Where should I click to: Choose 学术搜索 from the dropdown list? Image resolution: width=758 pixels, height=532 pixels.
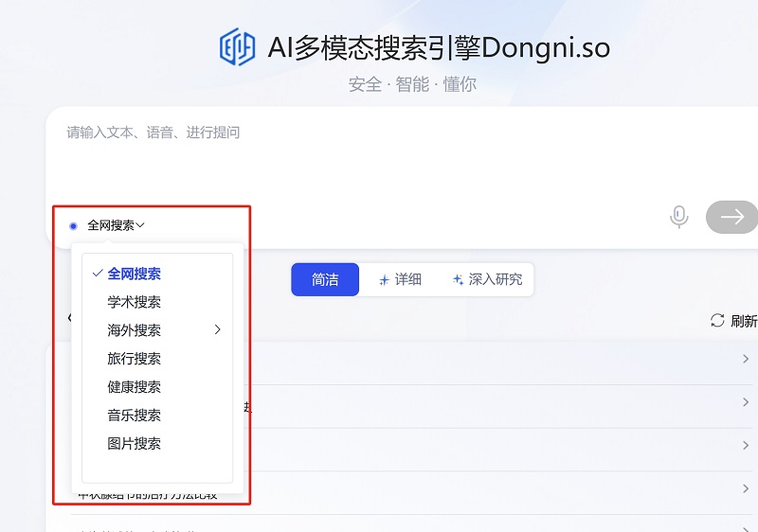tap(134, 302)
